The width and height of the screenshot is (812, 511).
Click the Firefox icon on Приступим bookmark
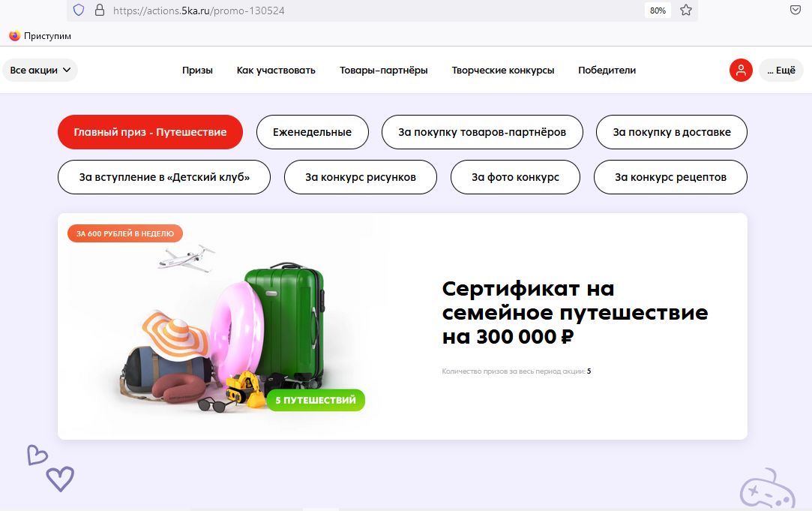pyautogui.click(x=14, y=36)
